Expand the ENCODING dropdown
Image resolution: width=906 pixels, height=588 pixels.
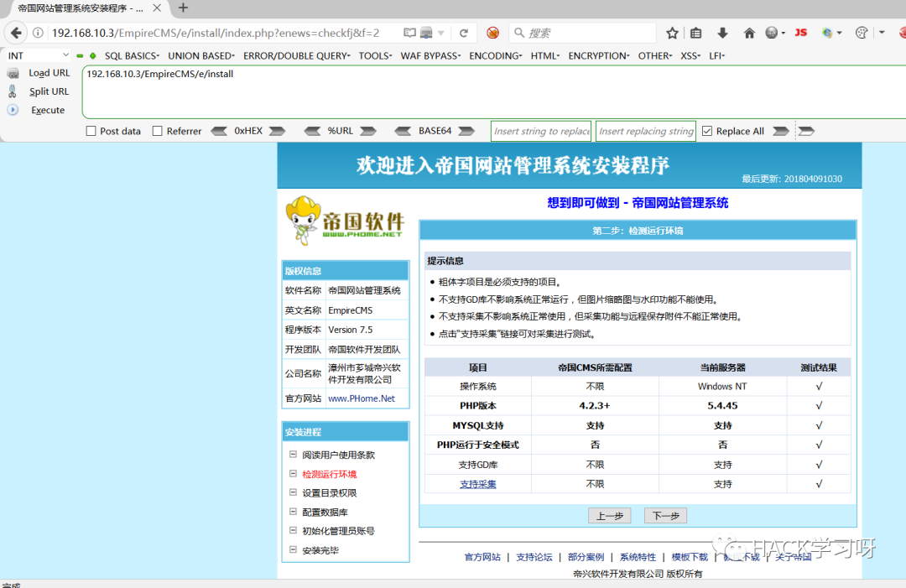pos(495,55)
